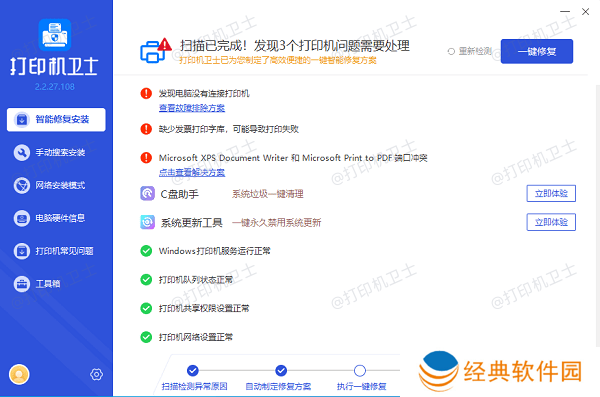The image size is (600, 397).
Task: Open 智能修复安装 sidebar tab
Action: pos(56,120)
